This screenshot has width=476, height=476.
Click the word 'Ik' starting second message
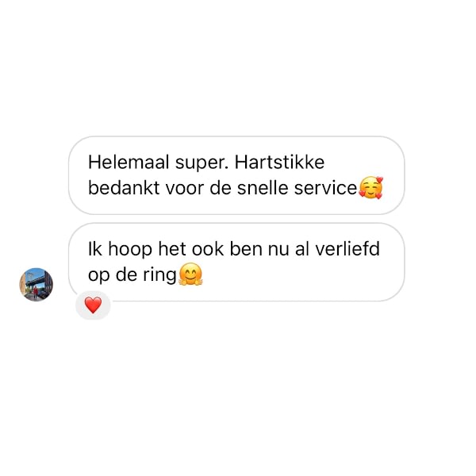tap(95, 249)
